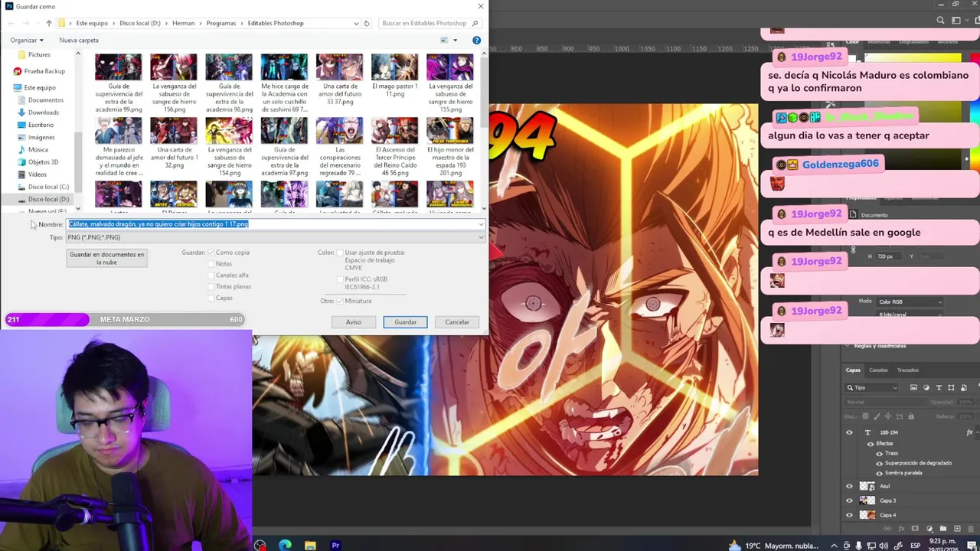Open File Explorer from taskbar

point(310,545)
